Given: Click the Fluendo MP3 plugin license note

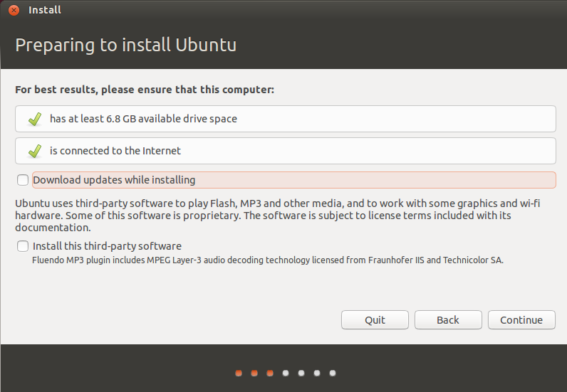Looking at the screenshot, I should click(268, 260).
